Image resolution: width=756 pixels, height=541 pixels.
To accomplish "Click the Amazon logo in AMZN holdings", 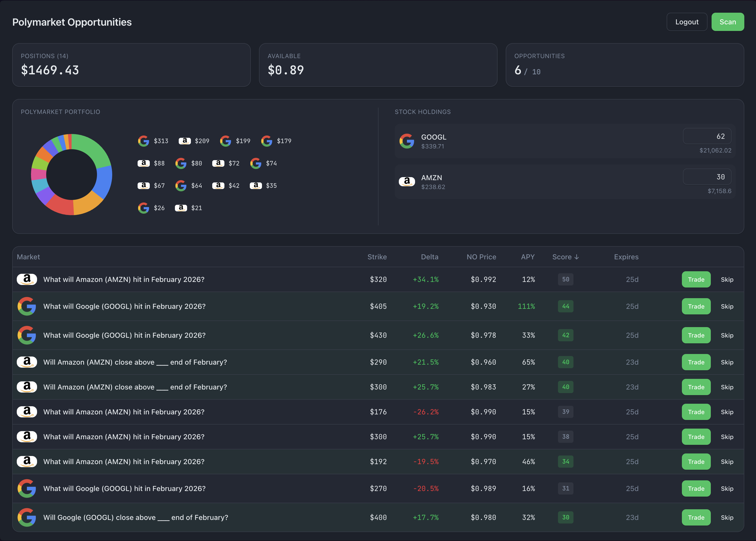I will pyautogui.click(x=407, y=181).
